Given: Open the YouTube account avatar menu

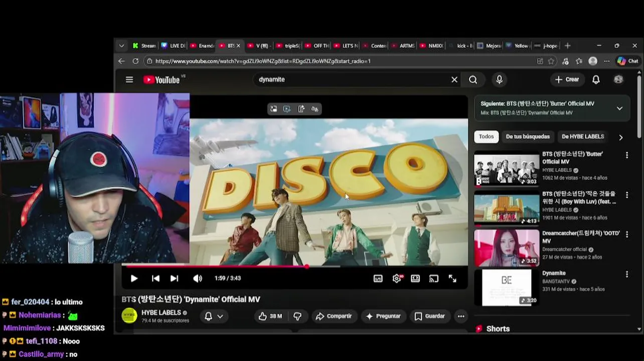Looking at the screenshot, I should point(618,79).
